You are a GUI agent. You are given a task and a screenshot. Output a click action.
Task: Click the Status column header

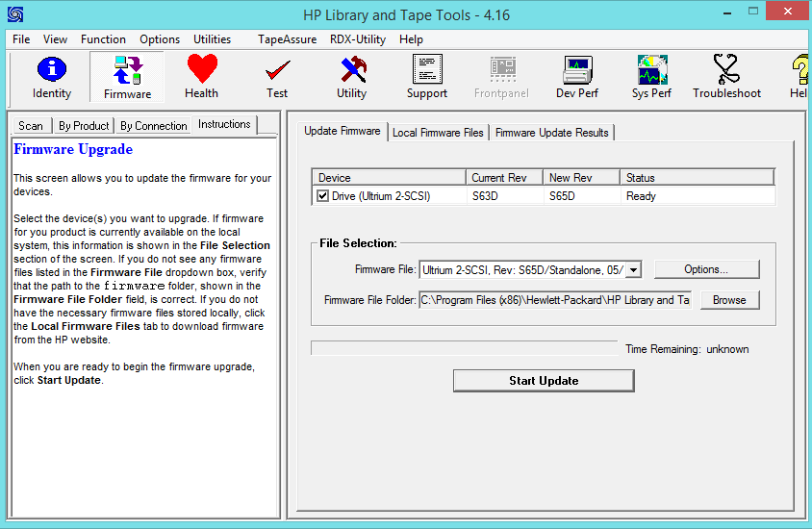coord(698,178)
